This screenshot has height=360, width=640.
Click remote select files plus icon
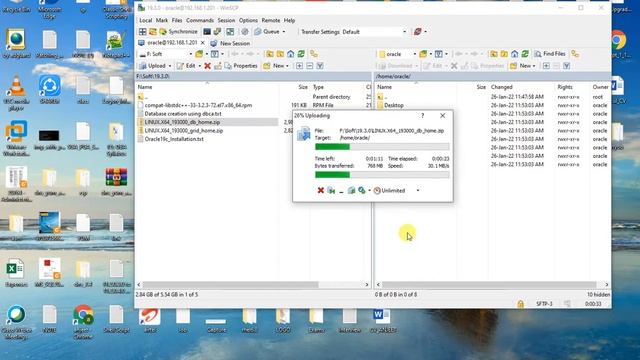point(546,66)
